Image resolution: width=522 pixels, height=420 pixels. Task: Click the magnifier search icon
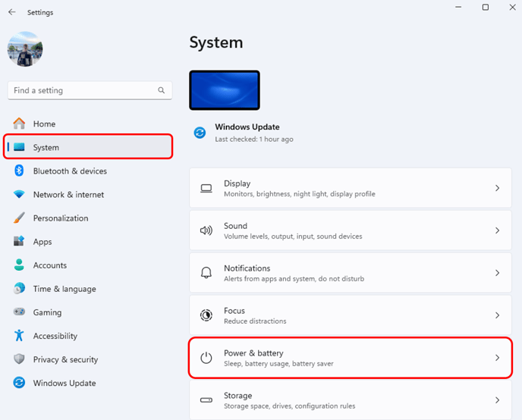pos(162,90)
